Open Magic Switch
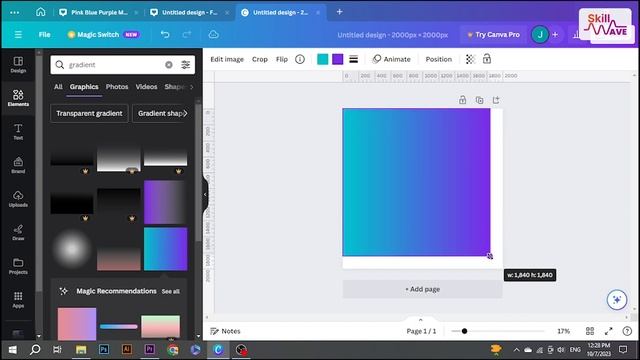Image resolution: width=640 pixels, height=360 pixels. click(104, 35)
